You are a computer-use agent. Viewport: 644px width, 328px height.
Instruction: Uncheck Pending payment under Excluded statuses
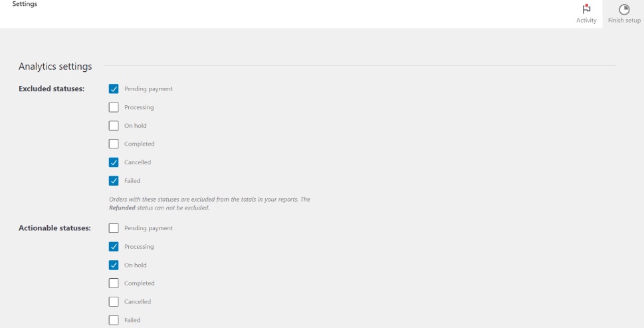[x=114, y=89]
